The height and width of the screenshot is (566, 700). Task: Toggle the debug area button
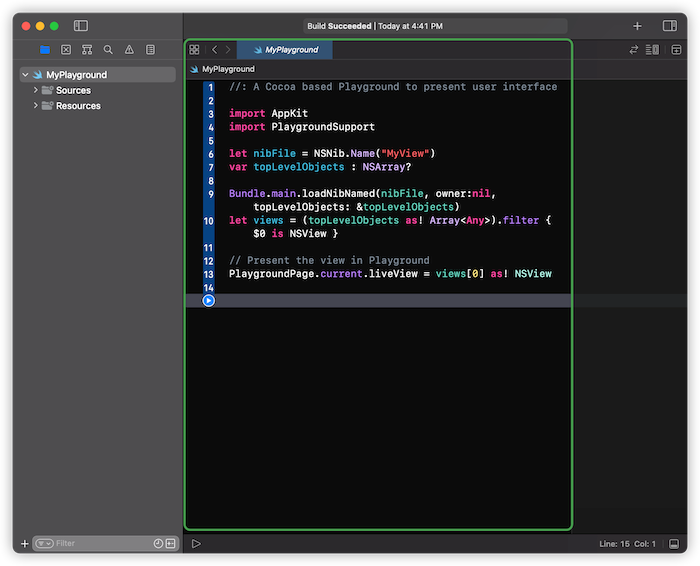(x=675, y=544)
